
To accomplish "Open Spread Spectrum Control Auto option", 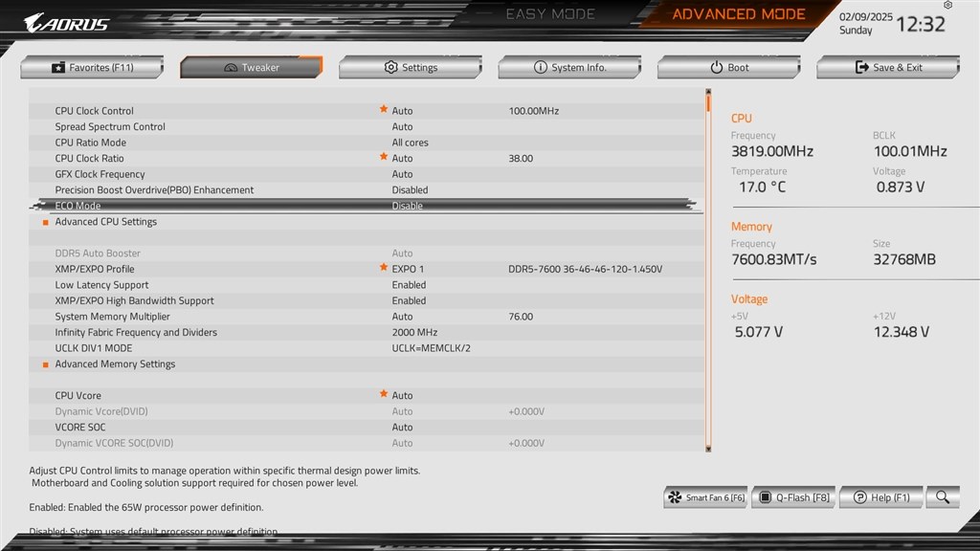I will click(402, 127).
